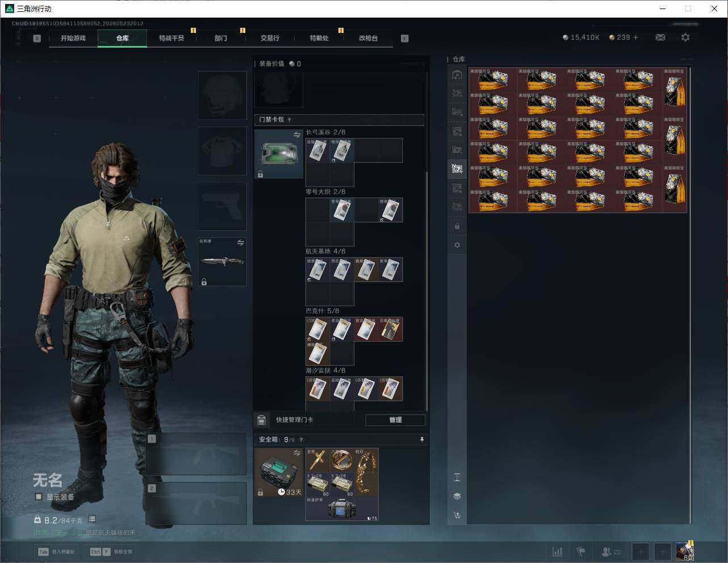This screenshot has width=728, height=563.
Task: Click the right navigation arrow after 改枪台
Action: point(405,39)
